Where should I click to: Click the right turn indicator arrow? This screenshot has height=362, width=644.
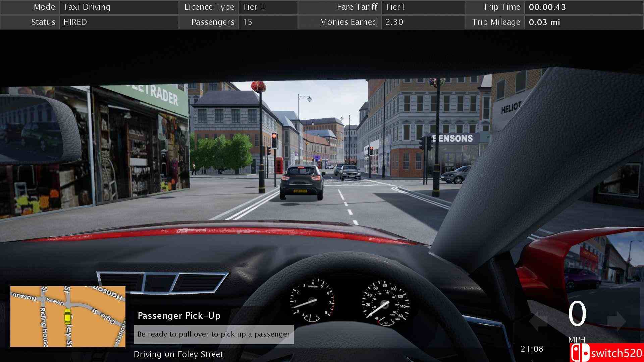pyautogui.click(x=616, y=321)
